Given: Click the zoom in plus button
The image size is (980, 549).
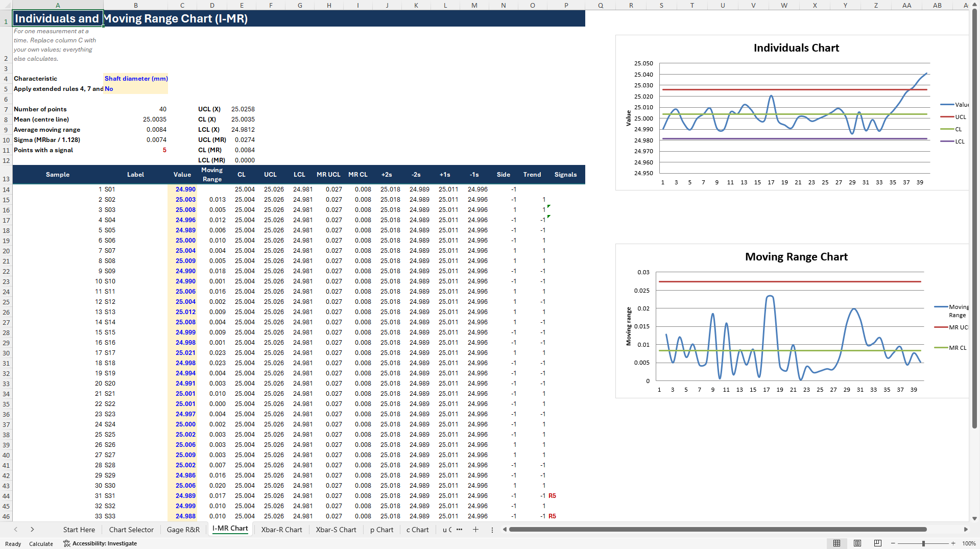Looking at the screenshot, I should point(953,543).
